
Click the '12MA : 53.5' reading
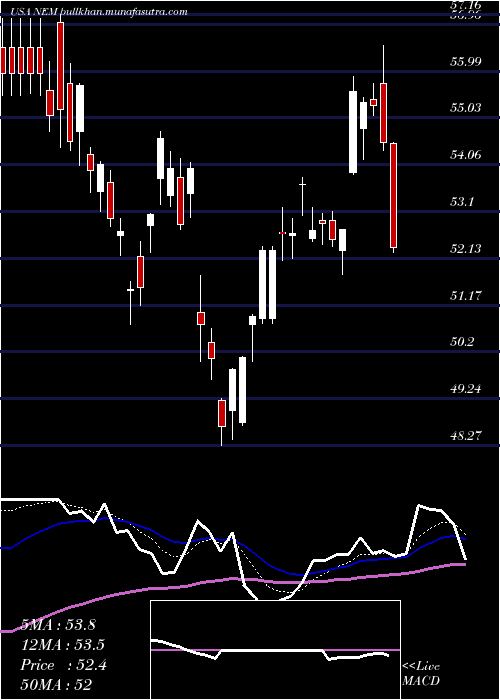(x=62, y=645)
